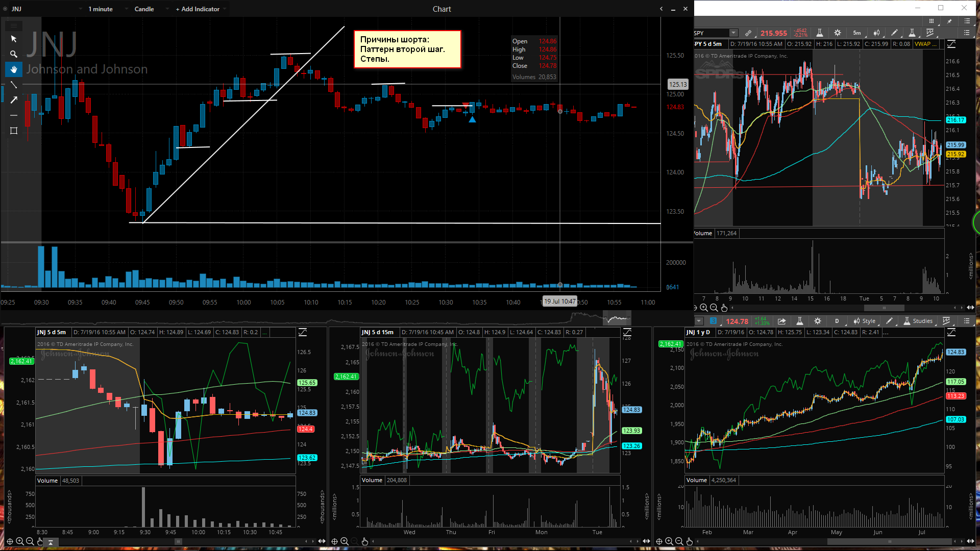Viewport: 980px width, 551px height.
Task: Zoom in on JNJ 5d 5m chart
Action: coord(20,541)
